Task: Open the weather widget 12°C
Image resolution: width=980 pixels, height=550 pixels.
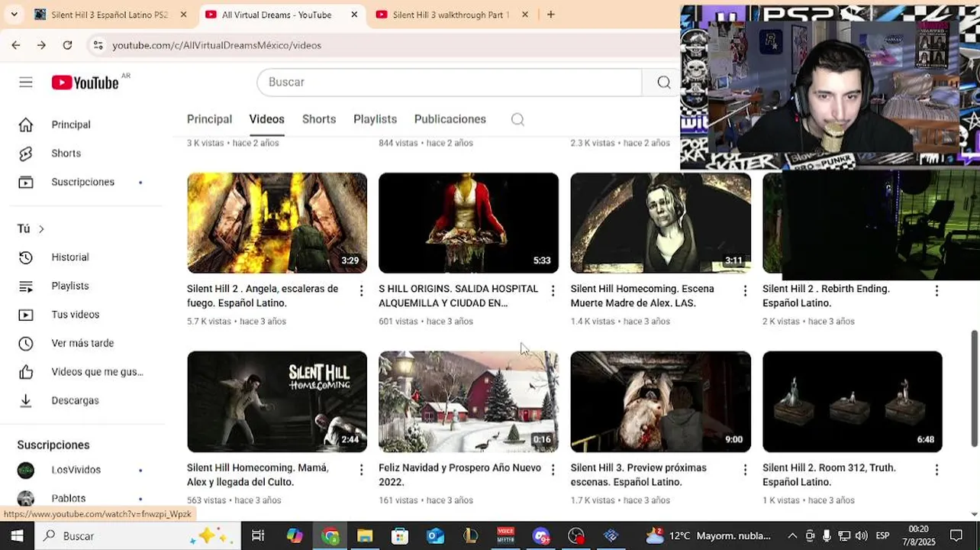Action: (x=710, y=536)
